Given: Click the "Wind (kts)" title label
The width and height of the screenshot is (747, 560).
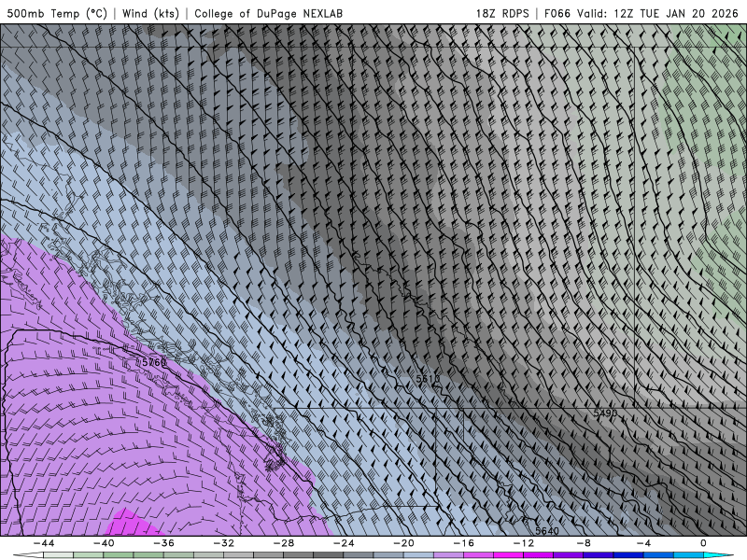Looking at the screenshot, I should pos(150,13).
